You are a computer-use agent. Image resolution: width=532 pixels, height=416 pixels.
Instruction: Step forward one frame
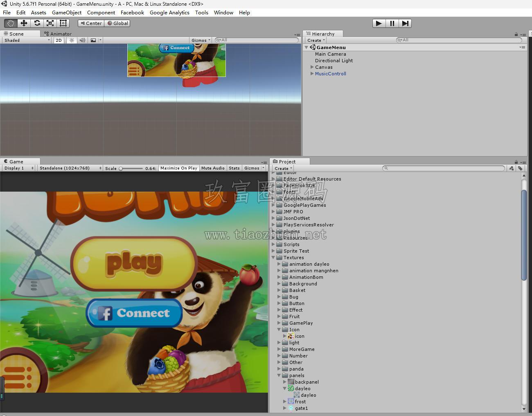(x=405, y=23)
